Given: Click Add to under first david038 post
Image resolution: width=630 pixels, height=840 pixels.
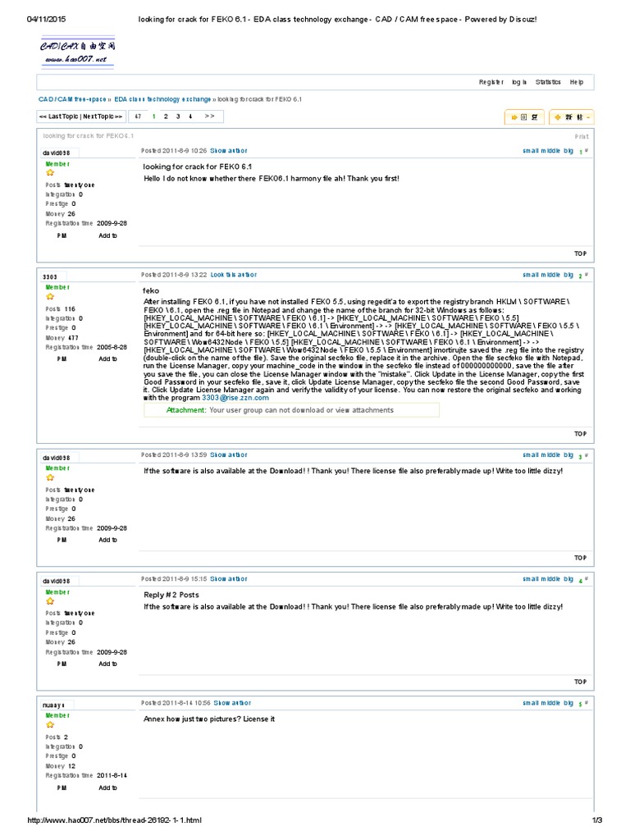Looking at the screenshot, I should (107, 235).
